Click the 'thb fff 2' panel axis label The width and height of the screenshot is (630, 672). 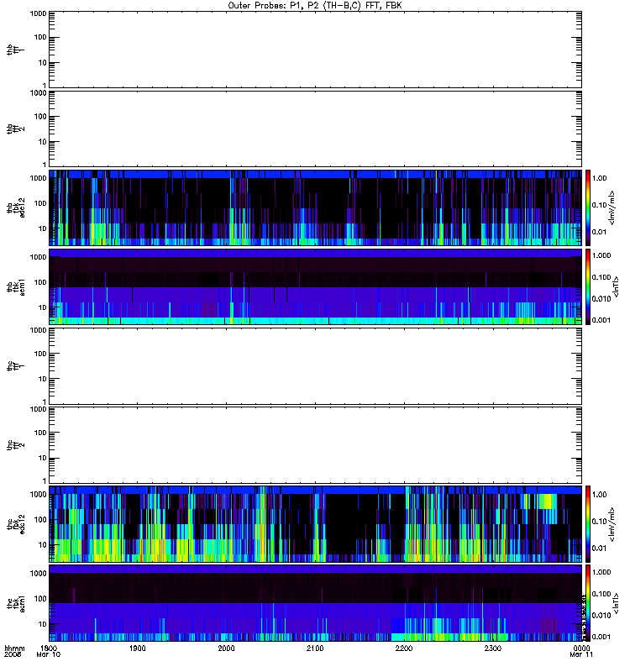[x=15, y=129]
